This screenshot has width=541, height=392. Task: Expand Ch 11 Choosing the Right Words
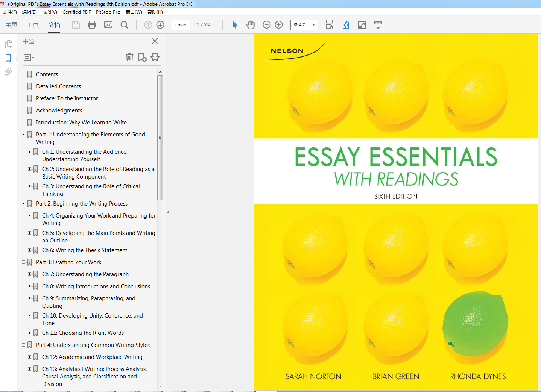[30, 333]
